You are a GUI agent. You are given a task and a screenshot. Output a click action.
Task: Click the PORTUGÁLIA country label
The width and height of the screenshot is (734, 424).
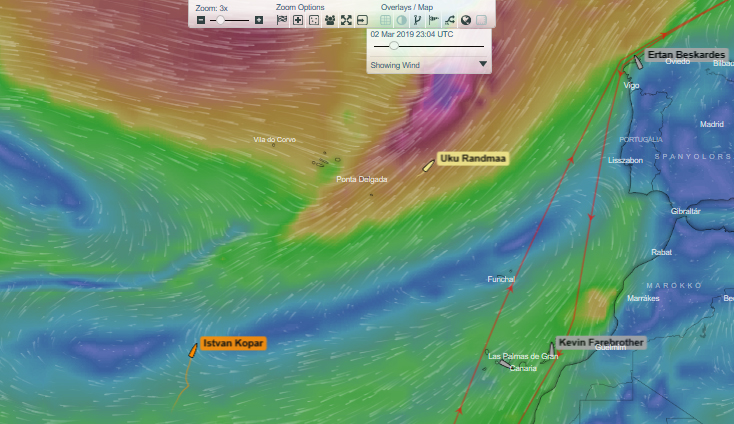[x=641, y=139]
